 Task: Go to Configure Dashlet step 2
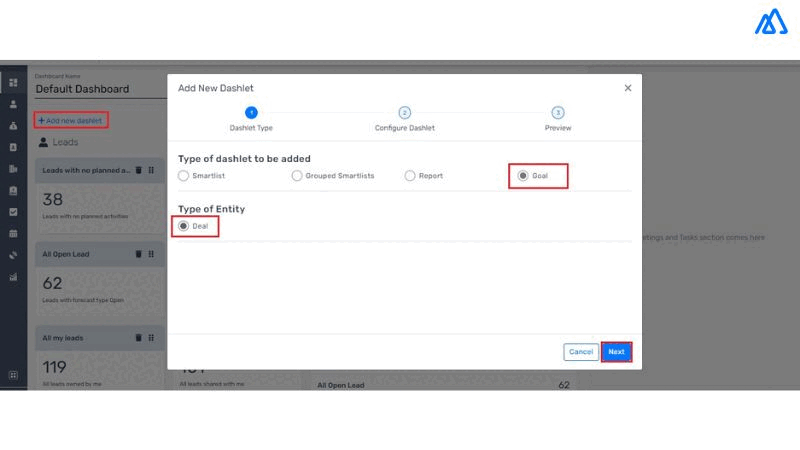pyautogui.click(x=404, y=113)
